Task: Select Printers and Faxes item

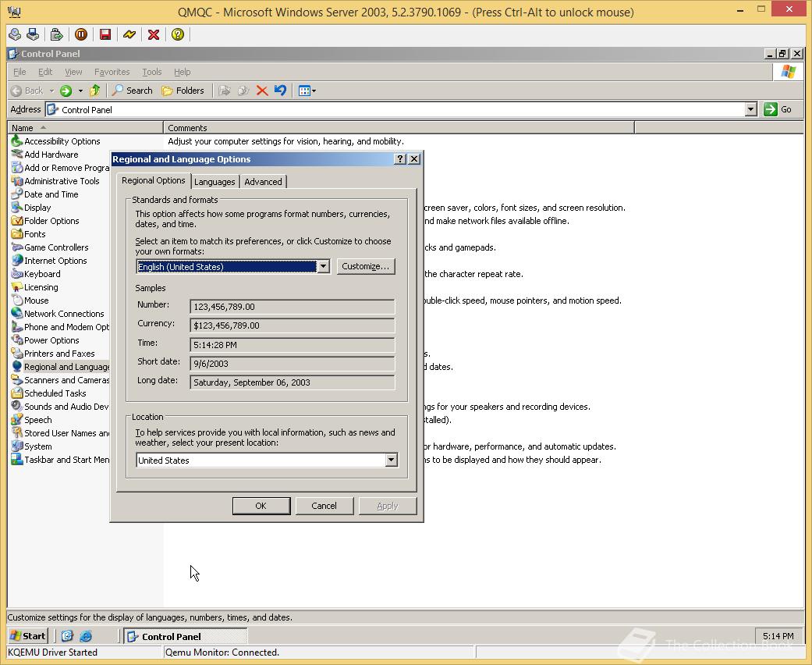Action: click(53, 354)
